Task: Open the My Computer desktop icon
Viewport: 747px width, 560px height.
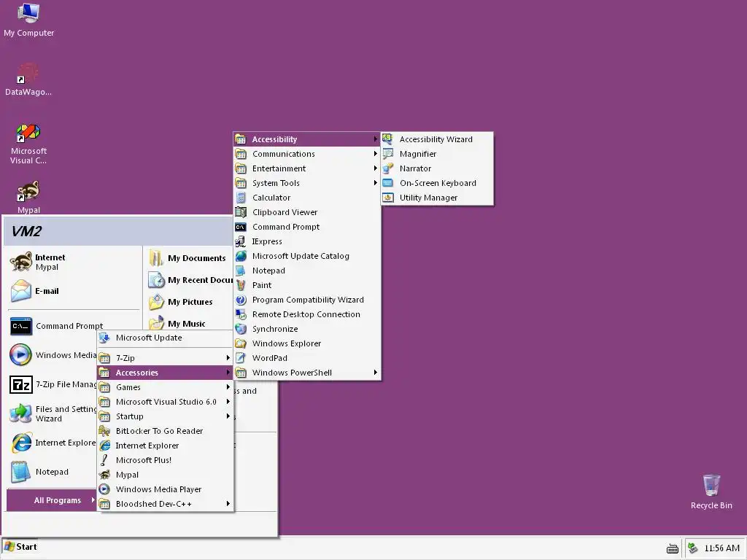Action: click(x=28, y=20)
